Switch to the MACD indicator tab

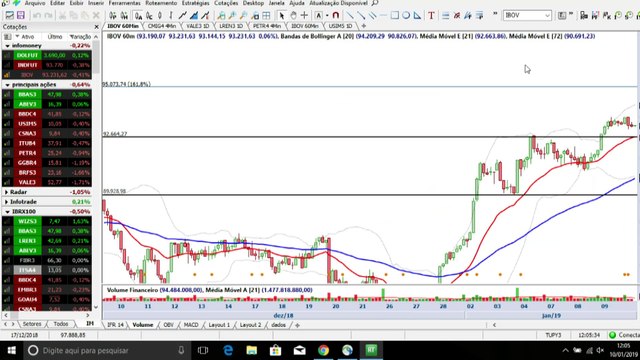tap(191, 325)
